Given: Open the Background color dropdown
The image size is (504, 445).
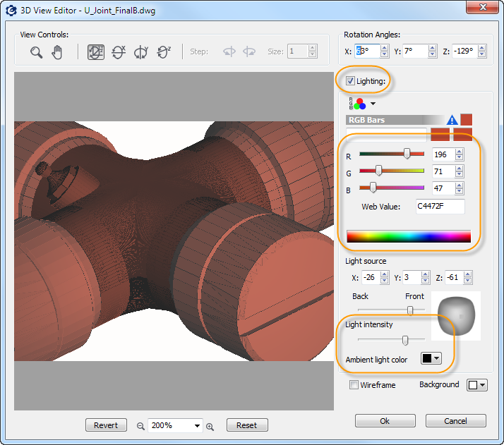Looking at the screenshot, I should (x=476, y=385).
